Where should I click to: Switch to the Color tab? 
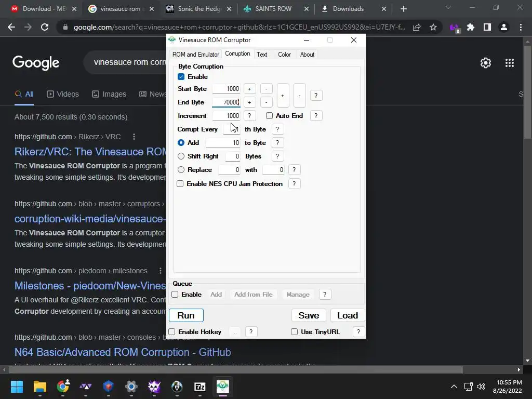[284, 54]
